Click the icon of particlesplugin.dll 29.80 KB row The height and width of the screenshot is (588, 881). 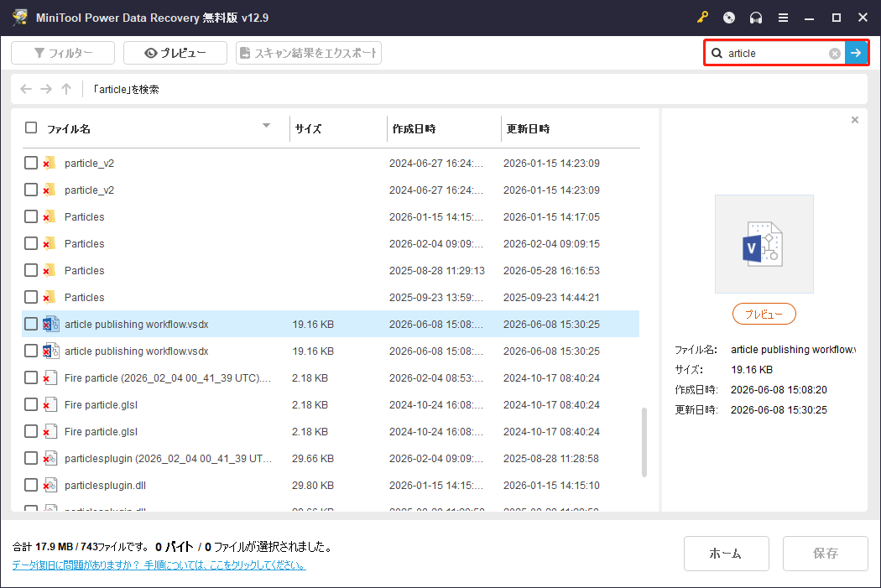tap(50, 485)
